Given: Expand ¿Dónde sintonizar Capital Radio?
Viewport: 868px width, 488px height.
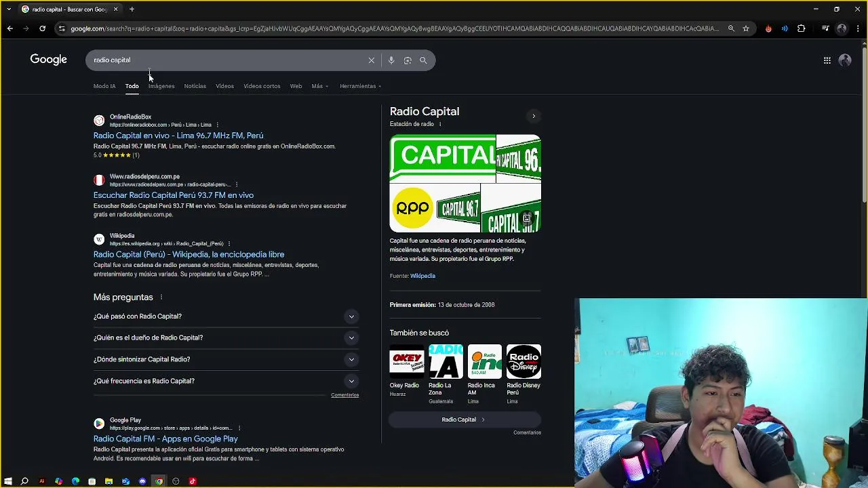Looking at the screenshot, I should tap(226, 359).
